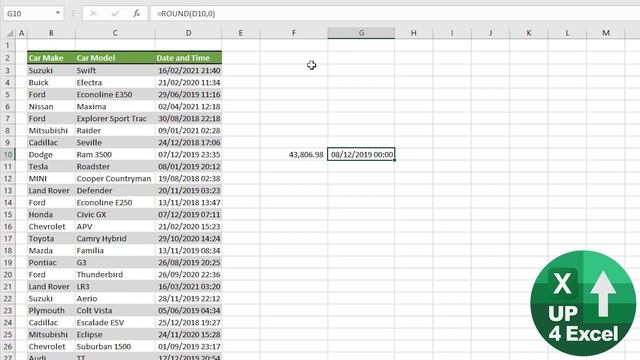Image resolution: width=640 pixels, height=360 pixels.
Task: Click the Swift cell
Action: [115, 70]
